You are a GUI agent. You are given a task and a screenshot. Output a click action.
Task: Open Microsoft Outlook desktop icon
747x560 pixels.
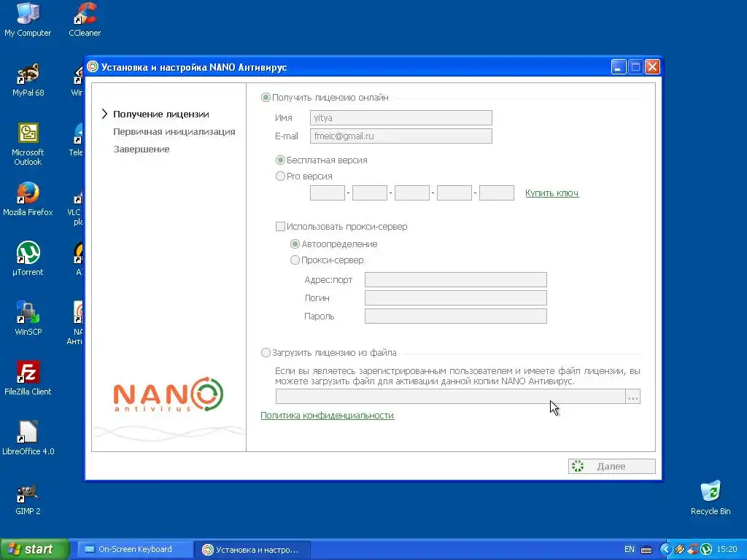tap(28, 144)
